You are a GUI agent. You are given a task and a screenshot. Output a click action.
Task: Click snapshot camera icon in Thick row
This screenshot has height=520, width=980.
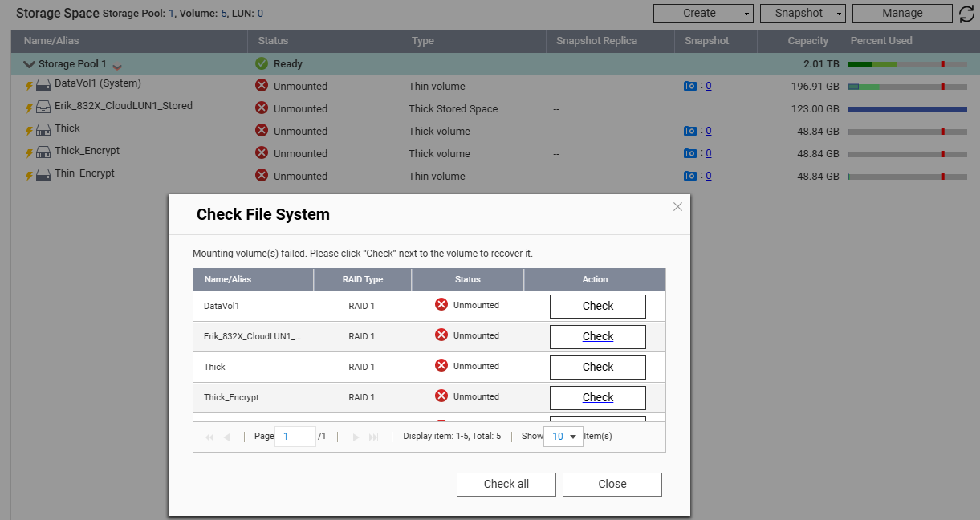pyautogui.click(x=689, y=131)
